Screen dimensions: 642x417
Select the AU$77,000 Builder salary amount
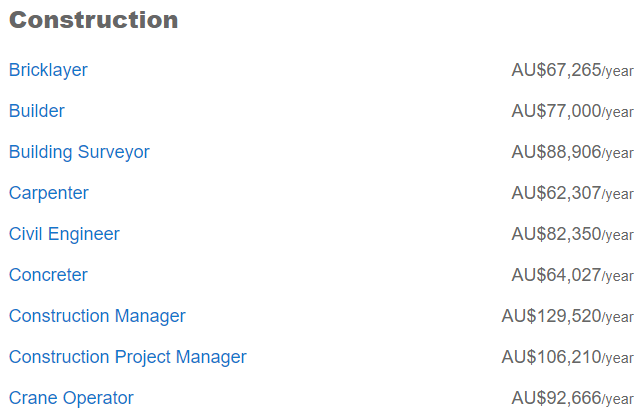point(556,111)
